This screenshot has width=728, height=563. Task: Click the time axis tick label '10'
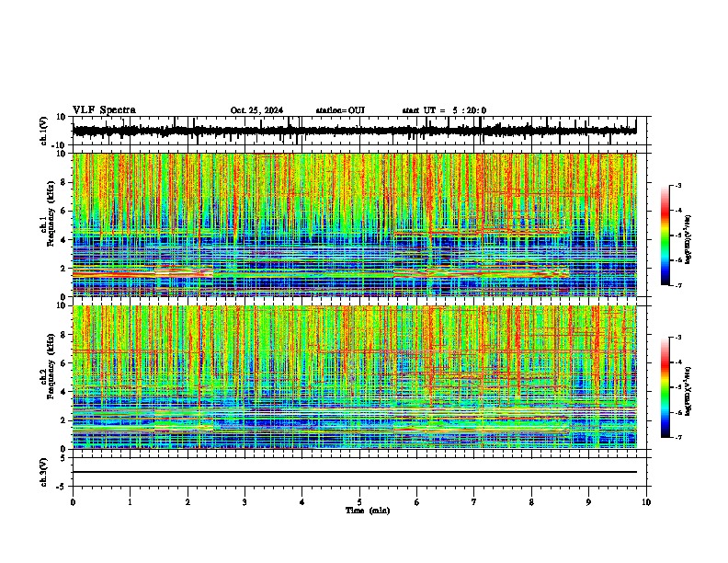[x=646, y=502]
